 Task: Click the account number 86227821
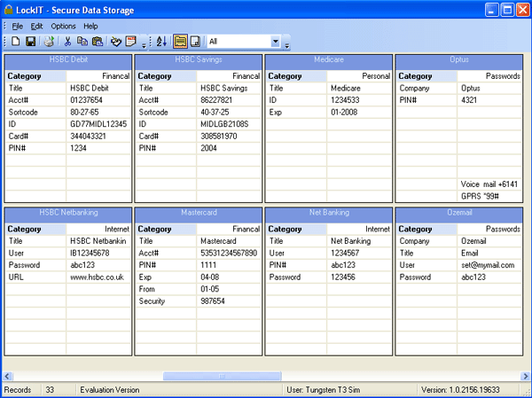click(x=216, y=100)
